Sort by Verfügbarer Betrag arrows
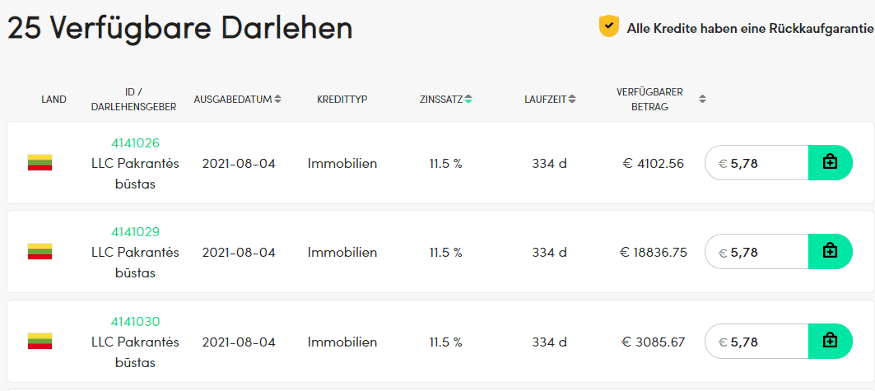This screenshot has height=391, width=875. pyautogui.click(x=703, y=99)
